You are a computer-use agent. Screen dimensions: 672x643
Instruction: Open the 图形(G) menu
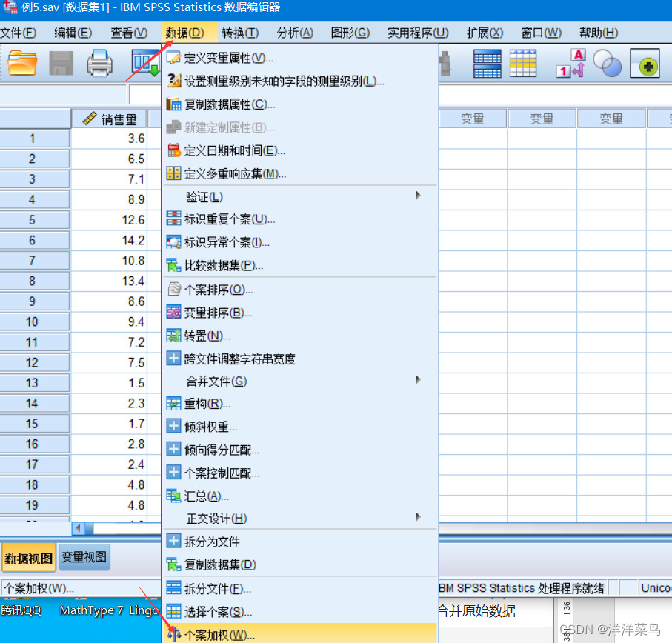(x=350, y=33)
